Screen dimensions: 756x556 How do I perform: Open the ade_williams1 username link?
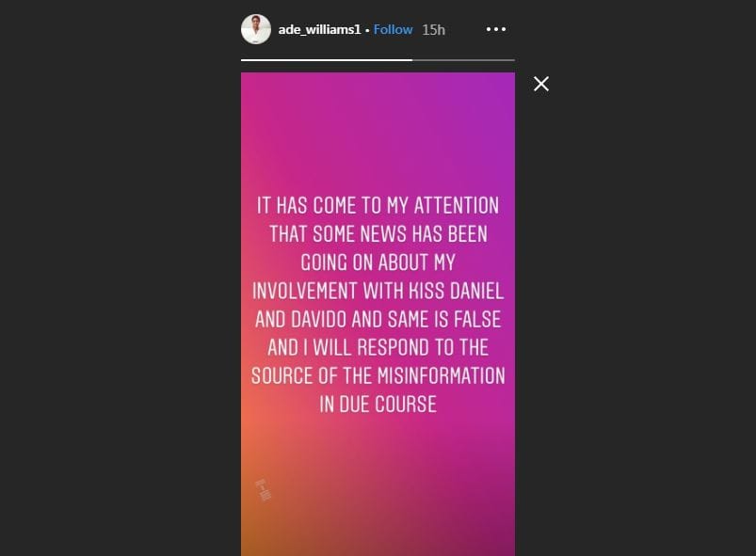tap(320, 29)
